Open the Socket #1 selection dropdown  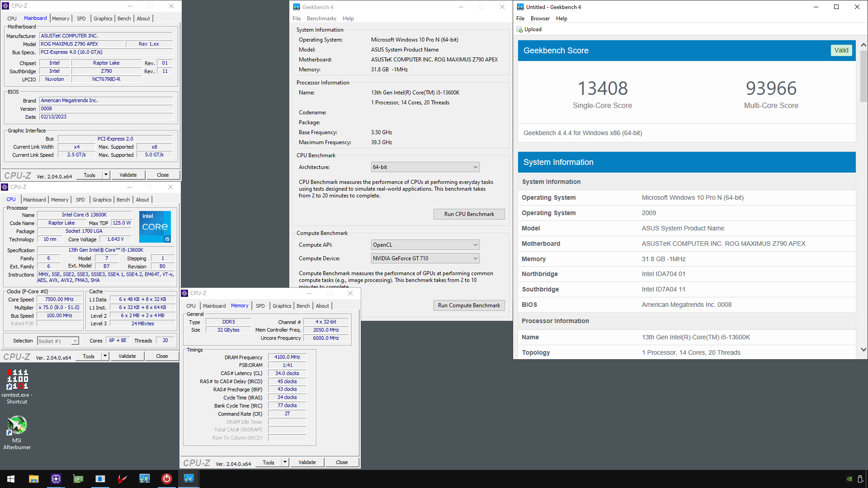pos(58,341)
